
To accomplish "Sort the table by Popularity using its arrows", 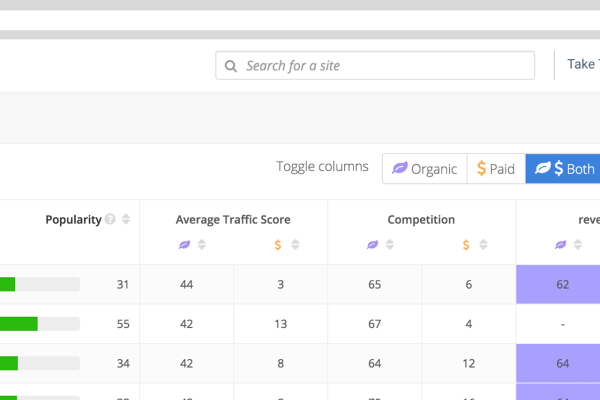I will pyautogui.click(x=126, y=220).
